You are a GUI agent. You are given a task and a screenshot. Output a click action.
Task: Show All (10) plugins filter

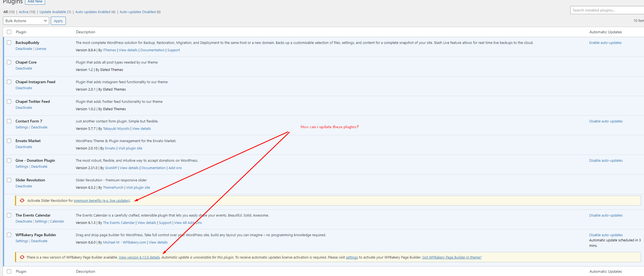9,12
